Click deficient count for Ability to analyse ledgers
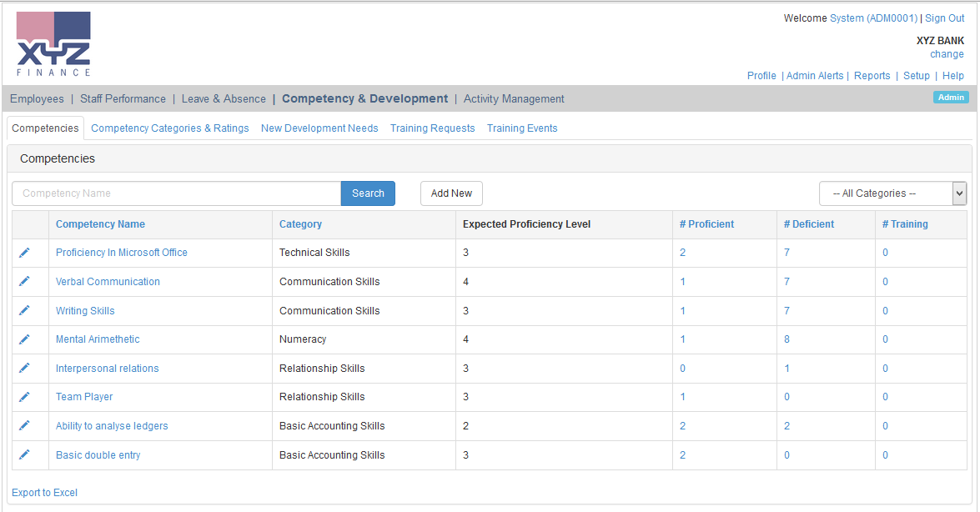The image size is (980, 512). 787,426
